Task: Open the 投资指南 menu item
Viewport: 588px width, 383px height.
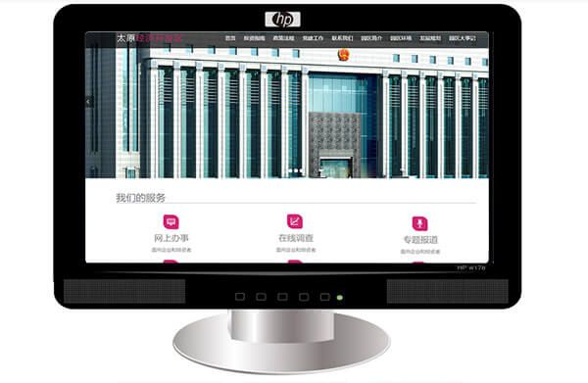Action: pyautogui.click(x=254, y=38)
